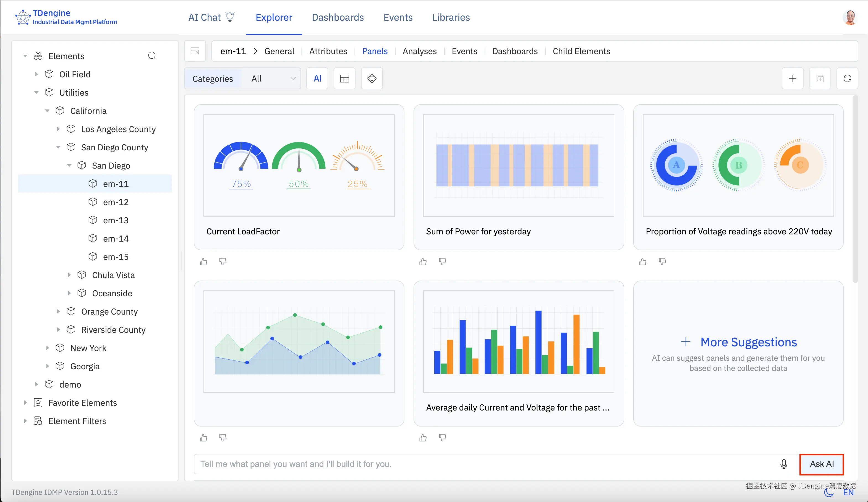
Task: Click the search icon in Elements tree
Action: click(x=152, y=56)
